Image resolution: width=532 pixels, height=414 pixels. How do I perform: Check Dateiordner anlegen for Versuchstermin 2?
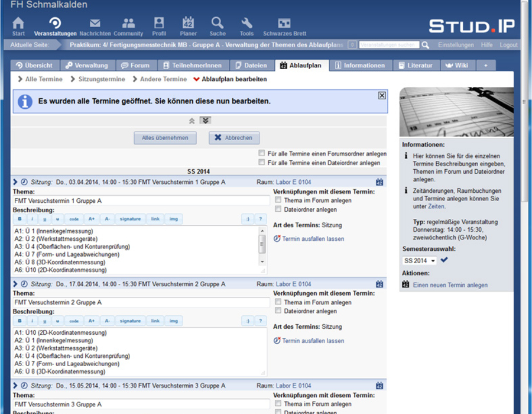click(x=278, y=310)
